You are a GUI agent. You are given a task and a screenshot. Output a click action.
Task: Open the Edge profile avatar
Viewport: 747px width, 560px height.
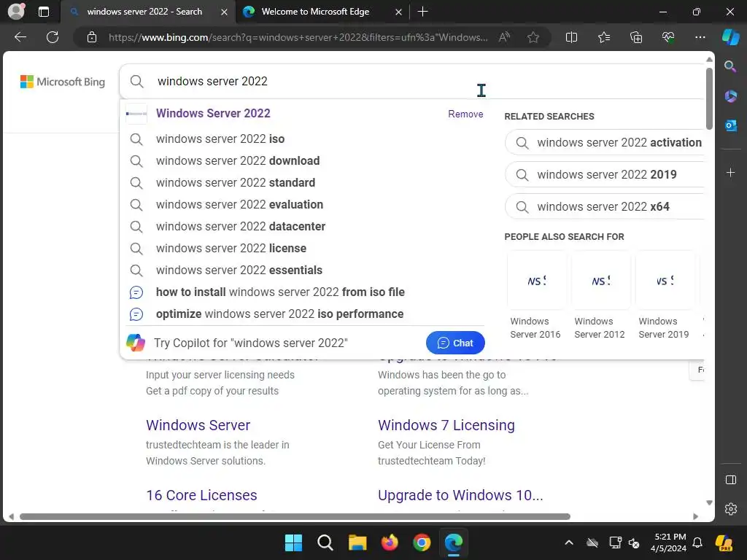click(16, 12)
